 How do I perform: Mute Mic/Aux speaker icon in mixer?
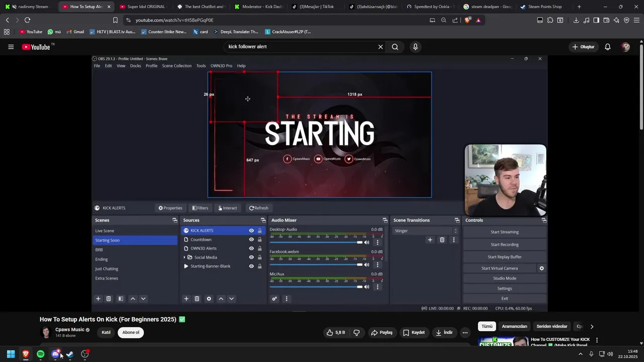point(366,287)
